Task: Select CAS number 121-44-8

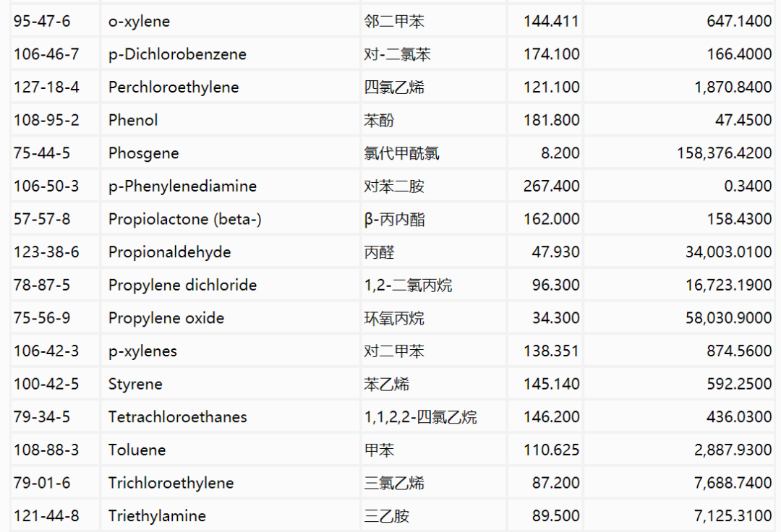Action: point(46,516)
